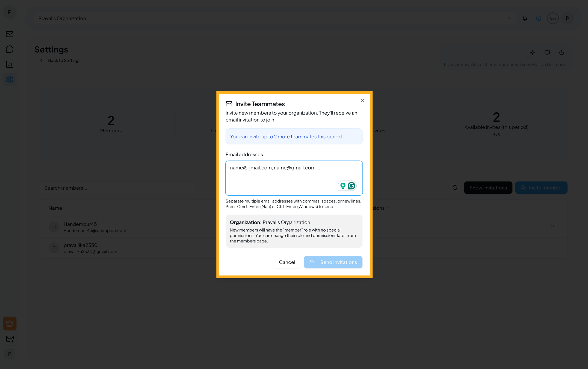Viewport: 588px width, 369px height.
Task: Click the 0% usage progress indicator
Action: [x=553, y=18]
